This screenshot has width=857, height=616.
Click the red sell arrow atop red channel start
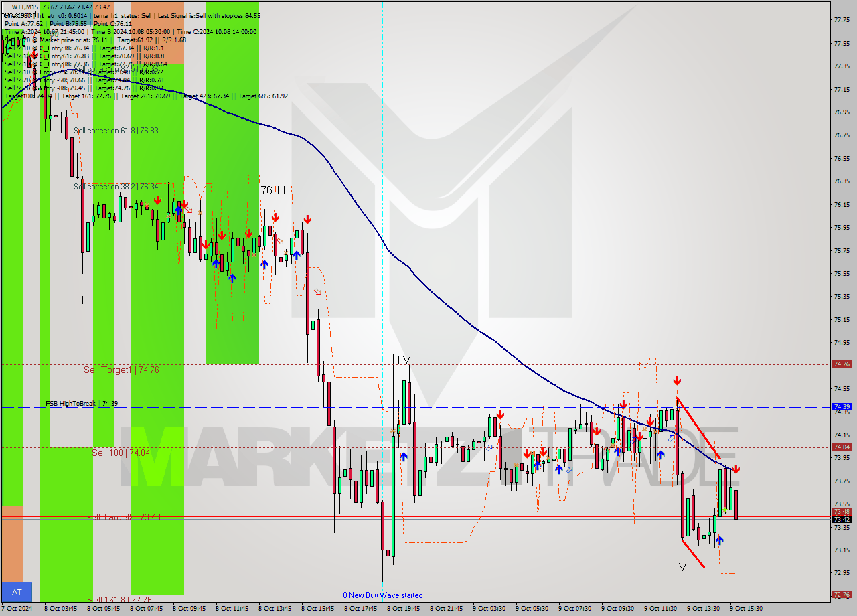click(x=678, y=380)
